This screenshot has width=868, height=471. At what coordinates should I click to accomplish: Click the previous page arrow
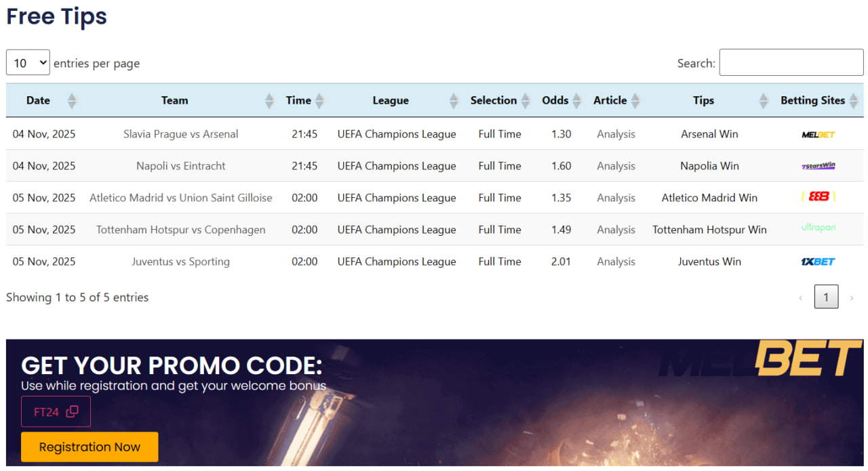[800, 298]
